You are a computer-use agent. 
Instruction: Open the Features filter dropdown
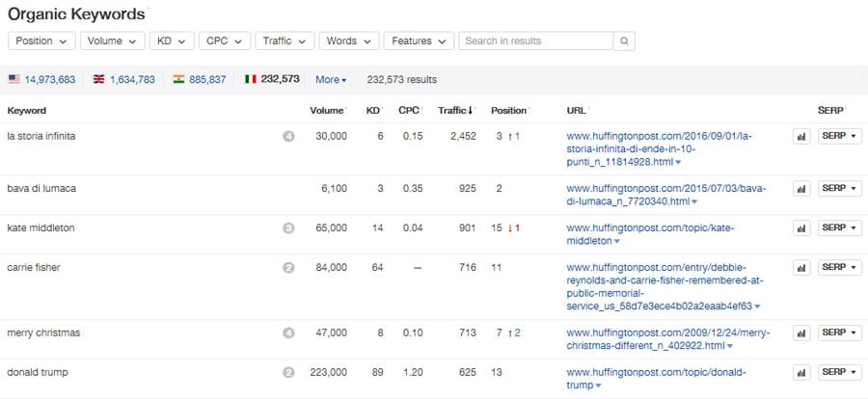pyautogui.click(x=419, y=40)
